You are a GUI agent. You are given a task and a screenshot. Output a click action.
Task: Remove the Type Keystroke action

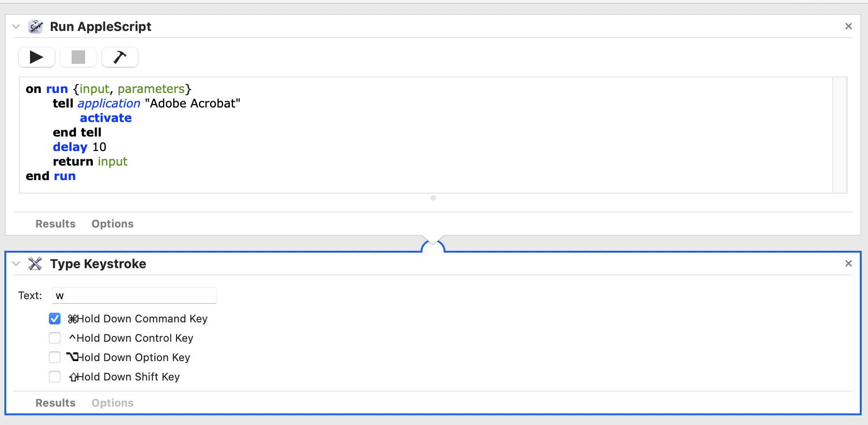tap(848, 264)
